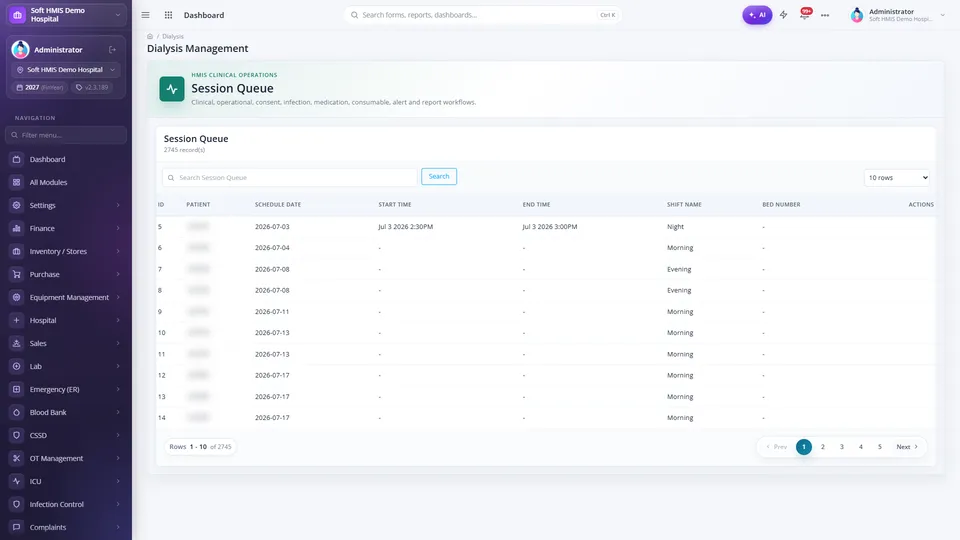Open the apps grid icon
This screenshot has width=960, height=540.
[168, 15]
